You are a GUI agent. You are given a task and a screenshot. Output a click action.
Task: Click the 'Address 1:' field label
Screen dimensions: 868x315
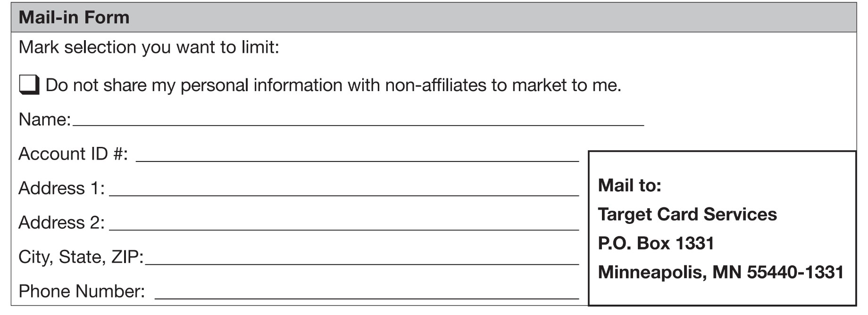pyautogui.click(x=61, y=188)
